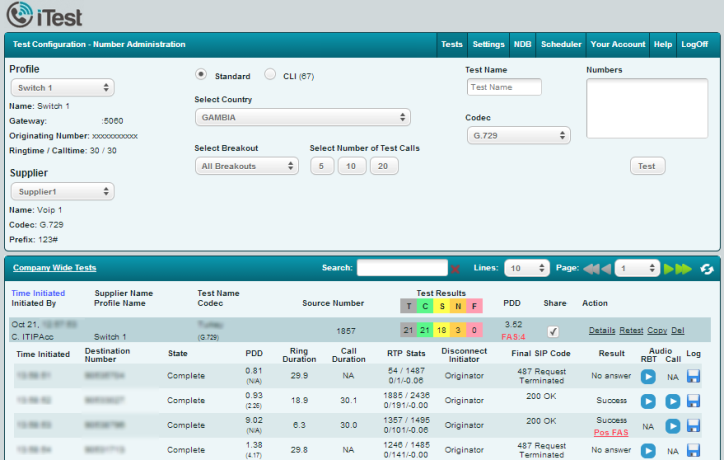Play Call audio for the Pos FAS row
This screenshot has height=460, width=724.
(672, 427)
